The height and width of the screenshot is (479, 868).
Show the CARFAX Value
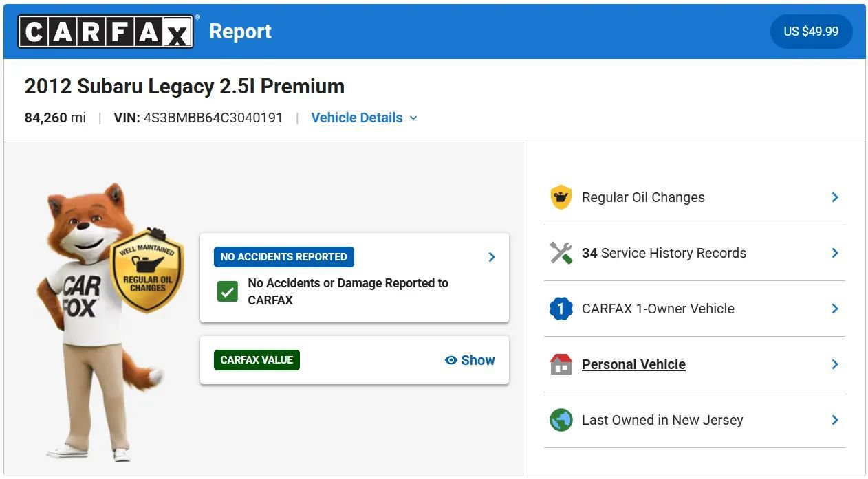tap(470, 360)
